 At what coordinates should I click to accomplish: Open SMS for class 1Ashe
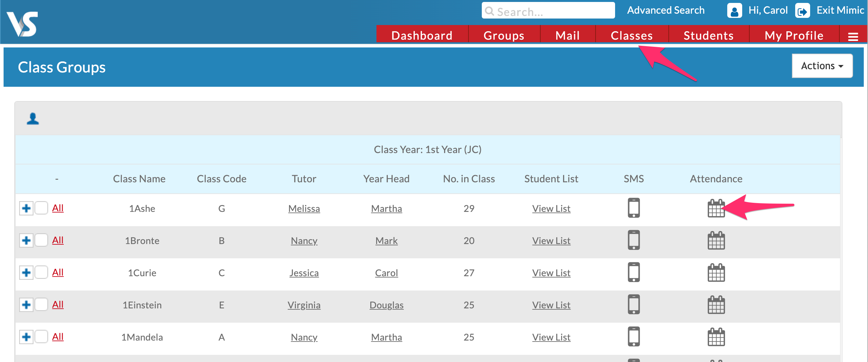634,208
